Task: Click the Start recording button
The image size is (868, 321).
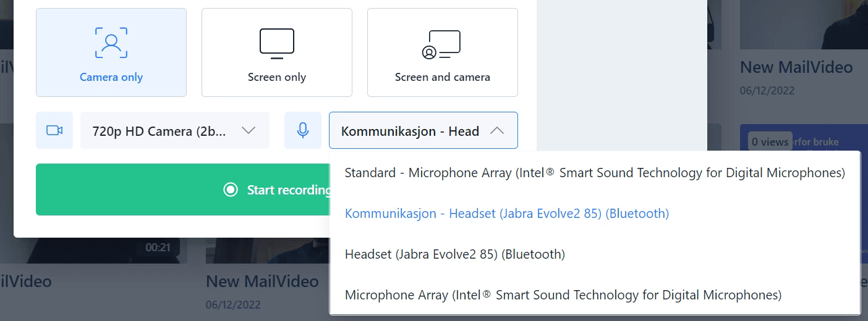Action: (x=183, y=190)
